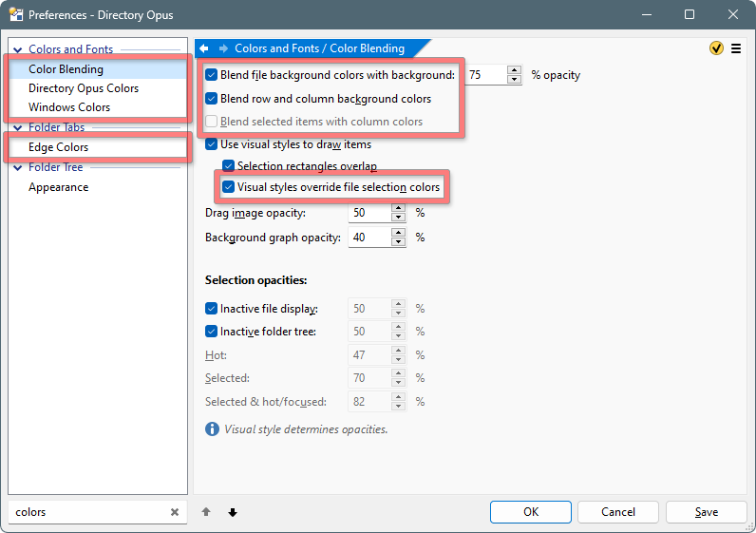756x533 pixels.
Task: Increase Drag image opacity value
Action: [398, 208]
